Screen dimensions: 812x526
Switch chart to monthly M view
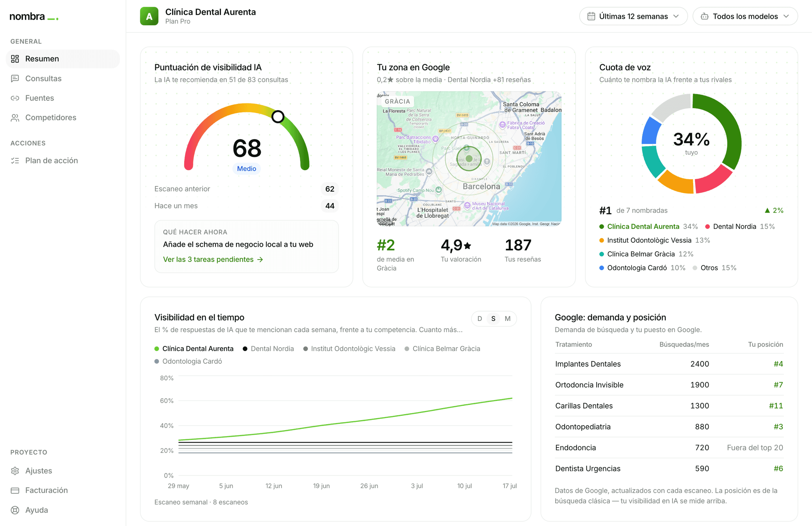(x=507, y=319)
